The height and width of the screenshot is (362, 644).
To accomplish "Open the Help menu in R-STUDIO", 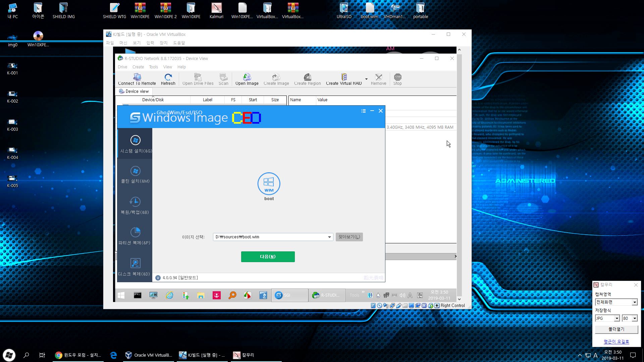I will pos(181,67).
